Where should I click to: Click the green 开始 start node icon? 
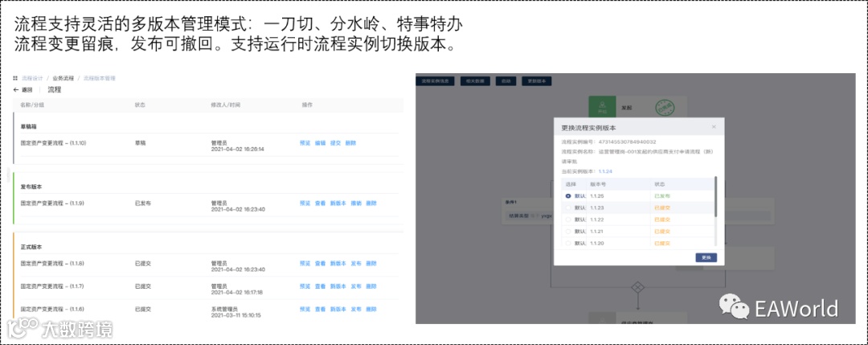602,107
